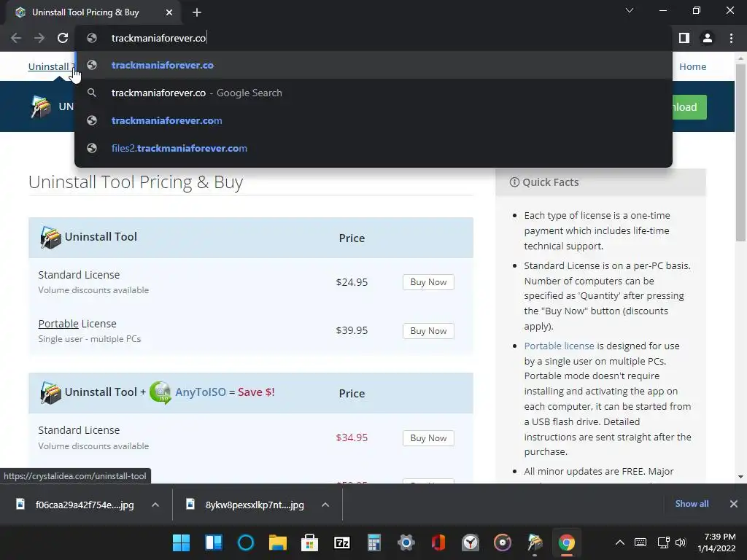The image size is (747, 560).
Task: Open the AnyToISO link
Action: [200, 392]
